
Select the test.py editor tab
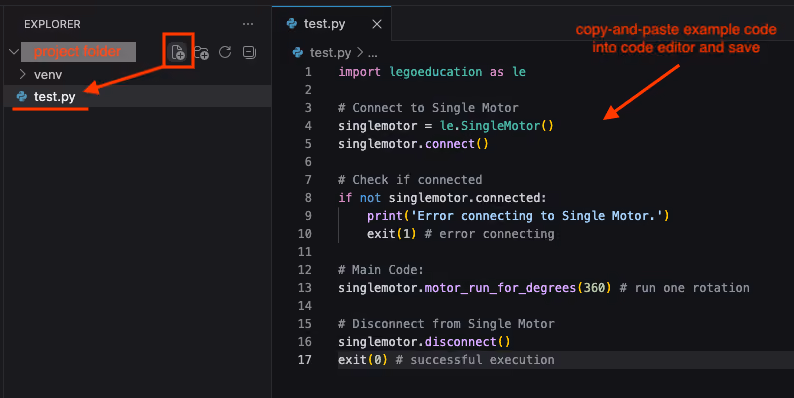coord(331,24)
